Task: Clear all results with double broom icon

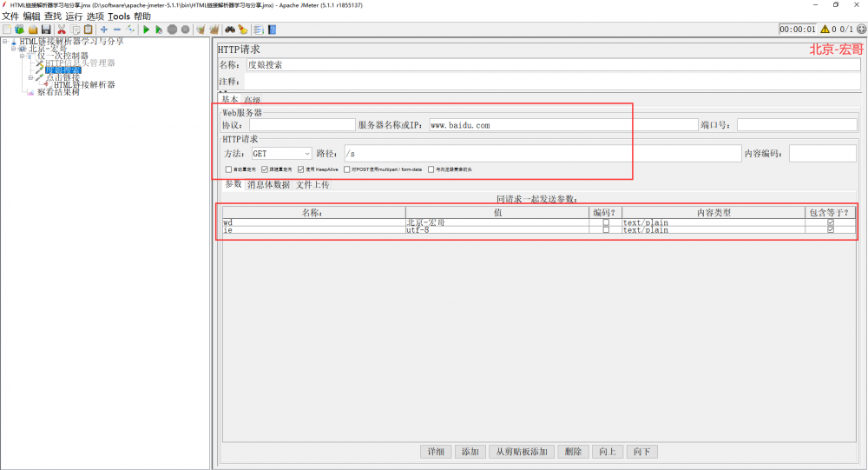Action: (214, 30)
